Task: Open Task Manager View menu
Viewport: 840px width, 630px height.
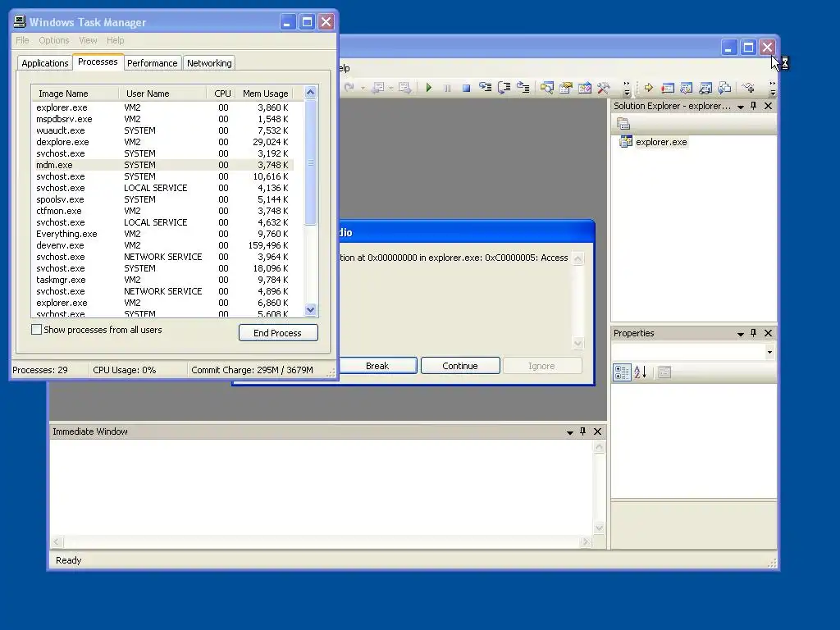Action: 88,40
